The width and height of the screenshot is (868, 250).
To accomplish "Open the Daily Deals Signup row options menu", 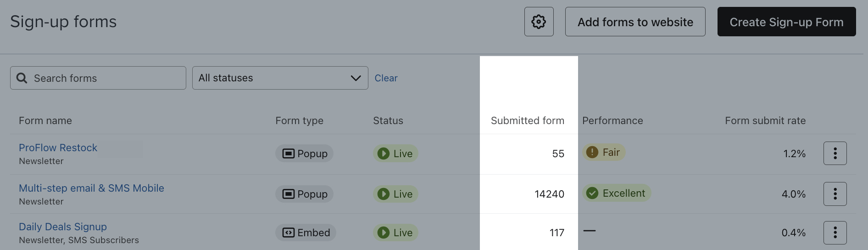I will 835,233.
